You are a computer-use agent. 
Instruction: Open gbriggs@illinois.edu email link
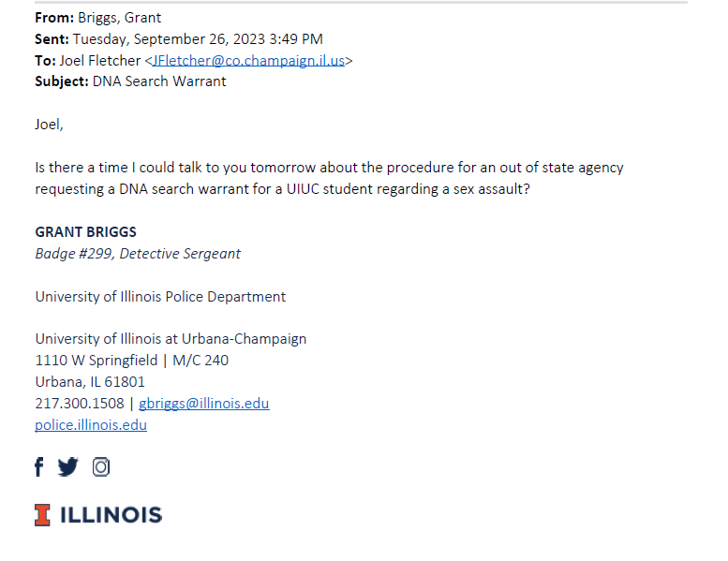pos(204,404)
